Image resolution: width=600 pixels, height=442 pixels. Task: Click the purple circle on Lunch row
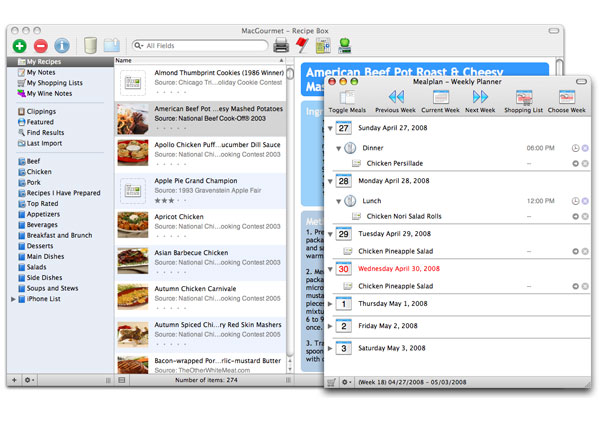(x=585, y=201)
